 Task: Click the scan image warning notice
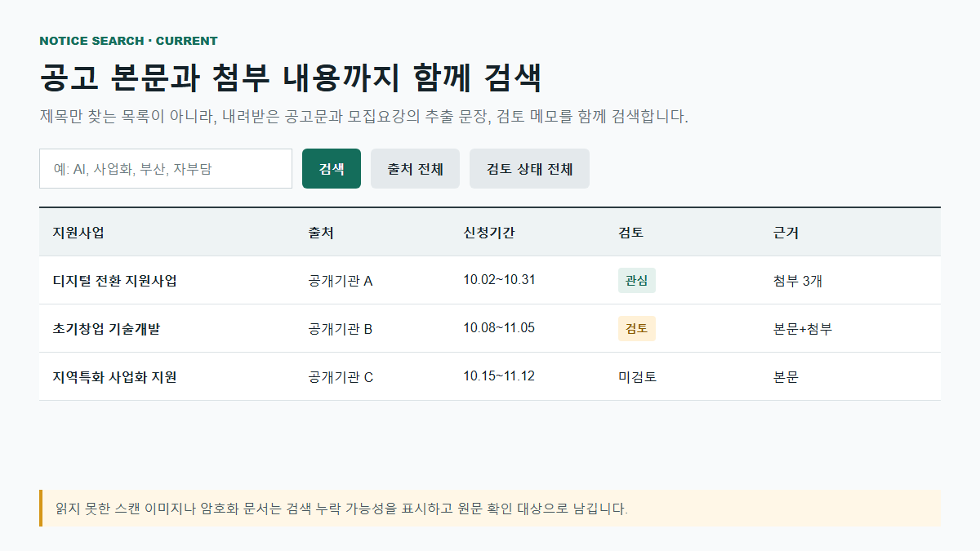[490, 508]
